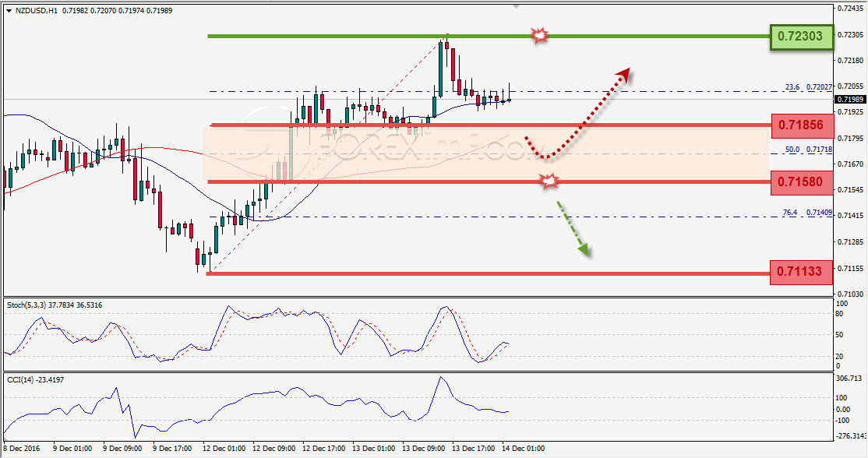
Task: Click the Stochastic scale value 80
Action: click(x=839, y=314)
